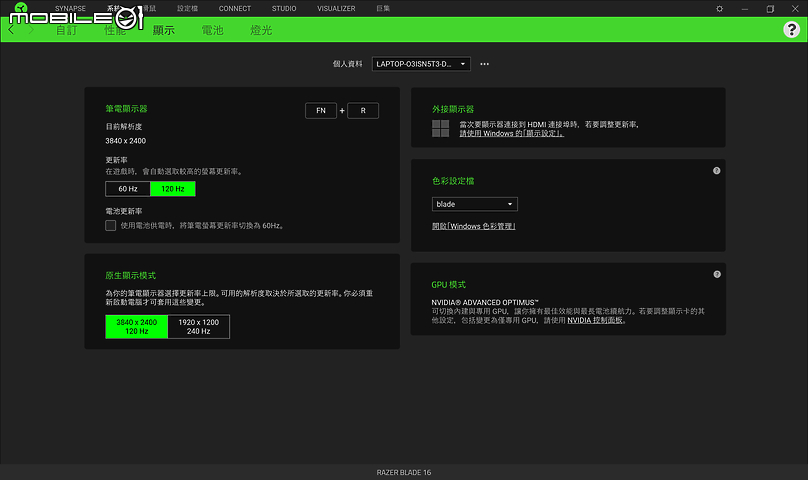Screen dimensions: 808x480
Task: Open Windows 色彩管理 link
Action: [474, 226]
